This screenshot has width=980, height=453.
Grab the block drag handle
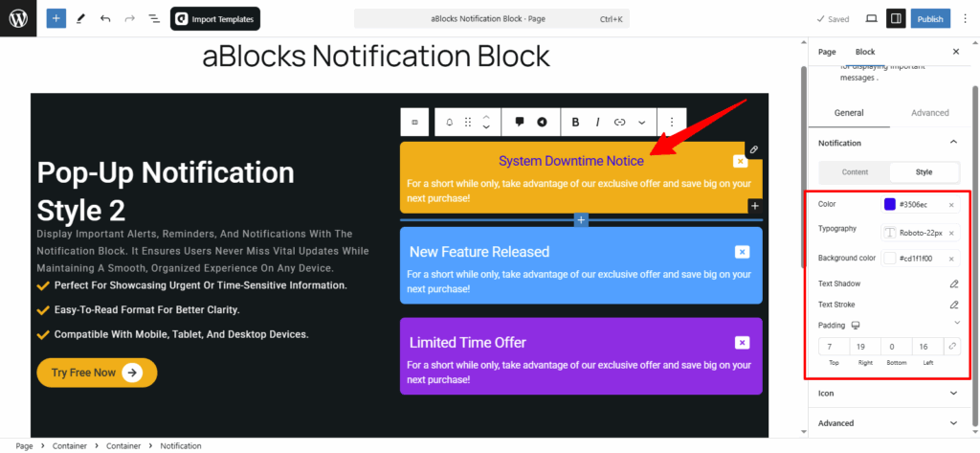point(467,122)
